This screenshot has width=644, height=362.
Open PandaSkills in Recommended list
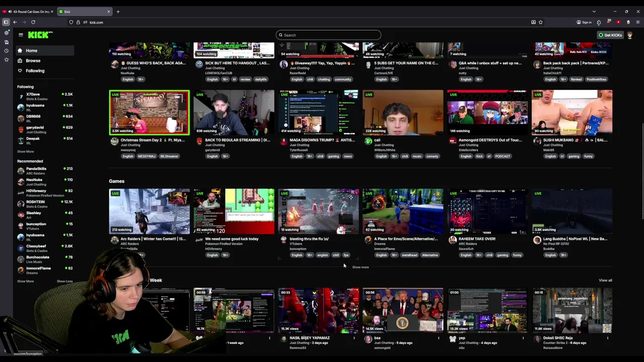pos(44,170)
